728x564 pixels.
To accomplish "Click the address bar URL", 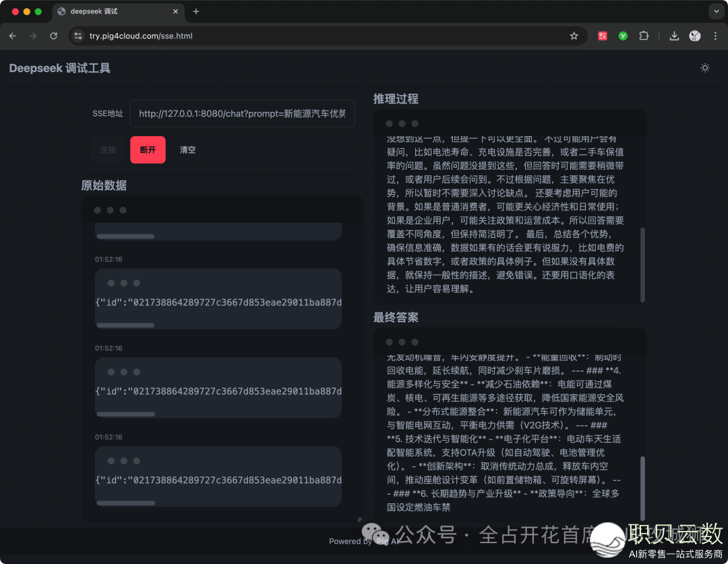I will [141, 36].
